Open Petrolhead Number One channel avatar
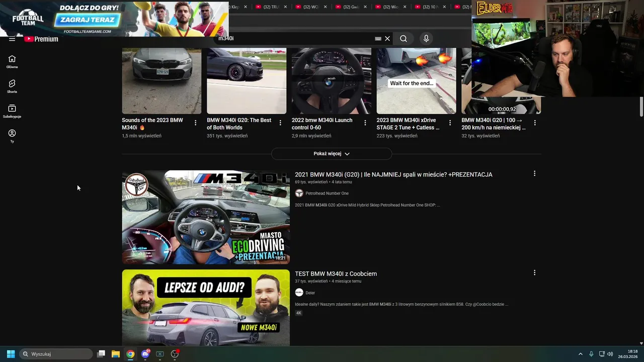This screenshot has width=644, height=362. point(299,193)
